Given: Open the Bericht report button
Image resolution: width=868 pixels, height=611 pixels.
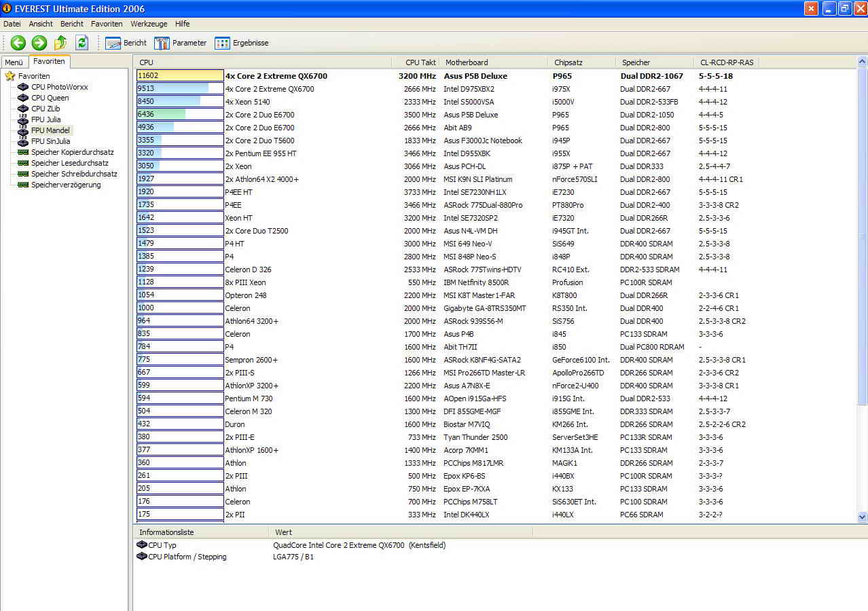Looking at the screenshot, I should 126,43.
